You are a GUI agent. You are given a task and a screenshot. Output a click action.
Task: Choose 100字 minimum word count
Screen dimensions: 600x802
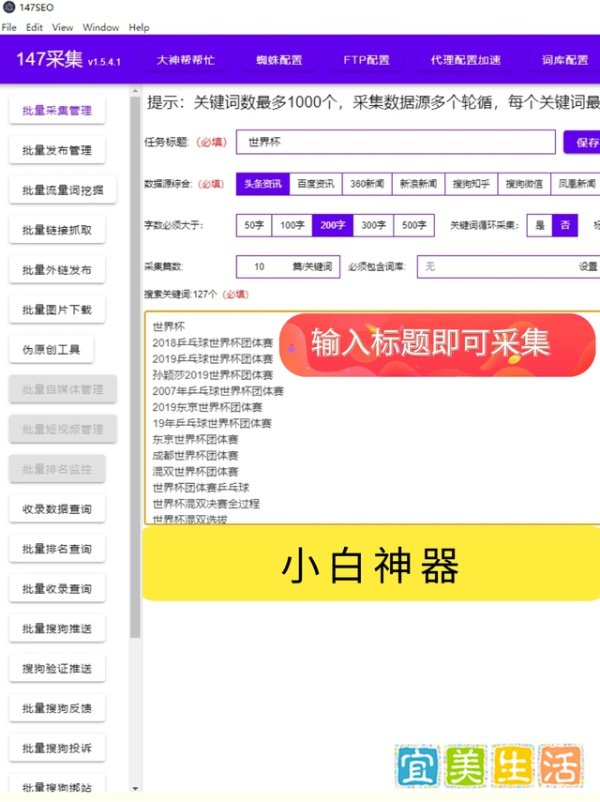click(x=292, y=225)
